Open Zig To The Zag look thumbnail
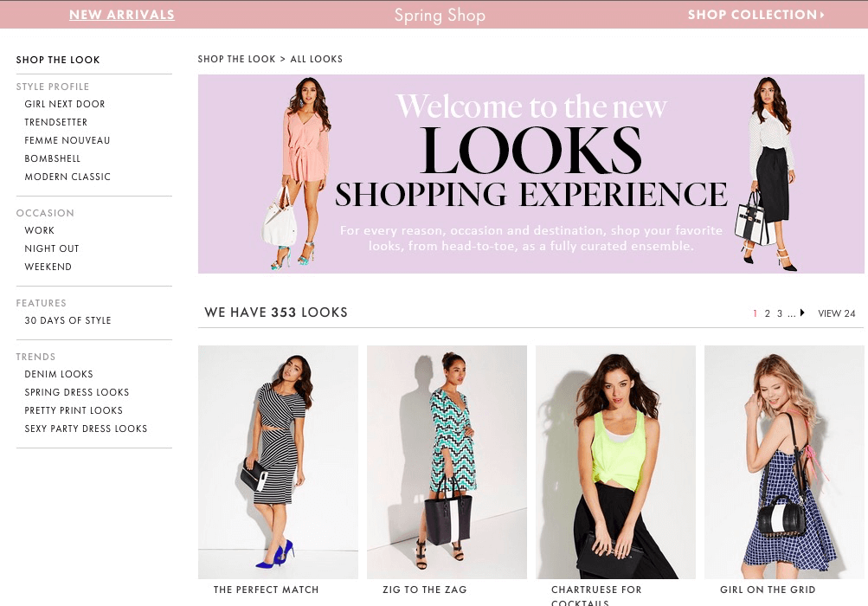Image resolution: width=868 pixels, height=606 pixels. pyautogui.click(x=447, y=462)
